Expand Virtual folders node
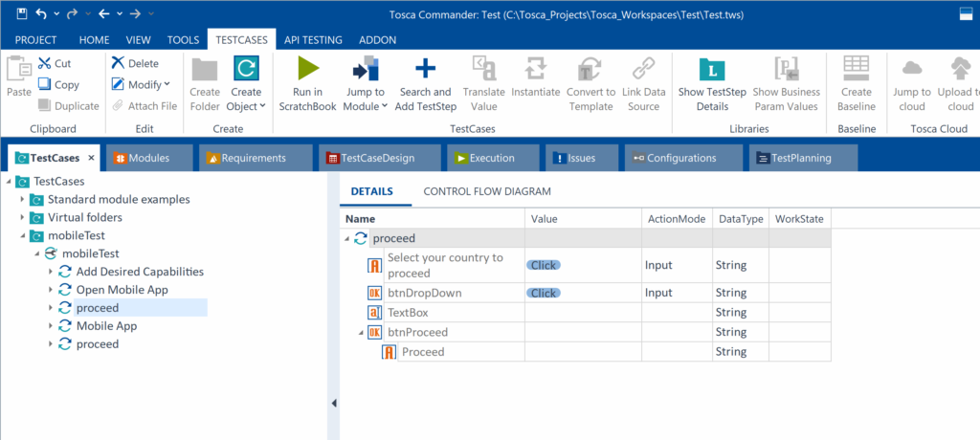Image resolution: width=980 pixels, height=440 pixels. (23, 217)
